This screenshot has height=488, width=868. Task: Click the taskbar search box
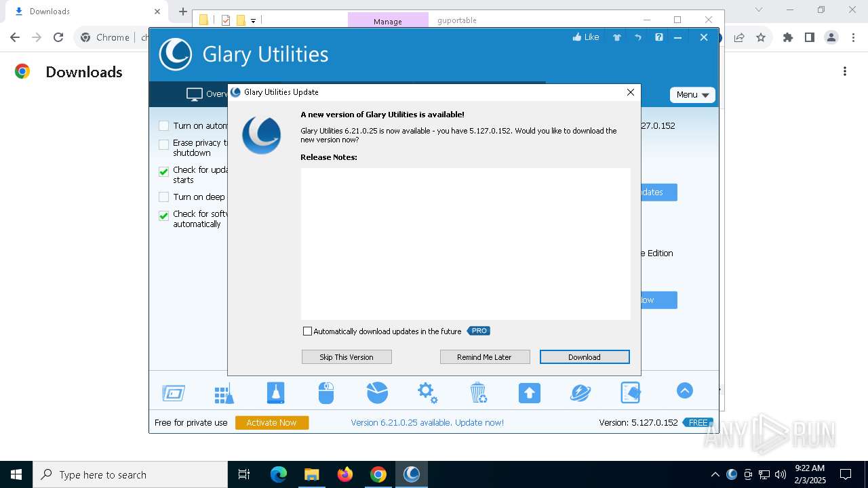[x=130, y=474]
